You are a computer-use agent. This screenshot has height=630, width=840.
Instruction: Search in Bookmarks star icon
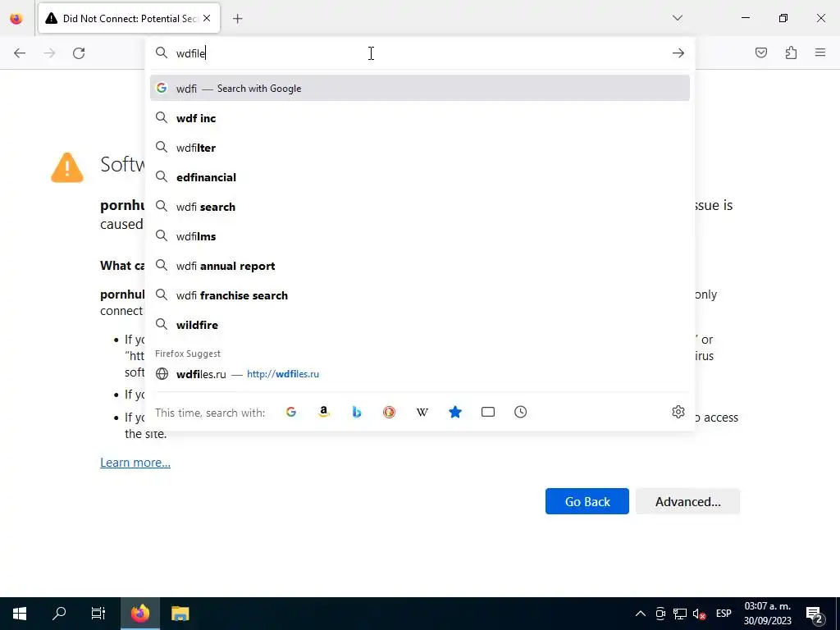[454, 412]
